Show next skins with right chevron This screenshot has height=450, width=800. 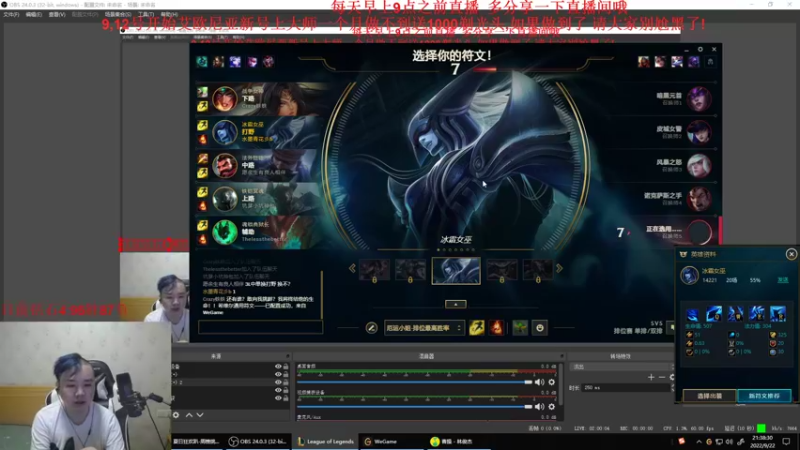(559, 268)
